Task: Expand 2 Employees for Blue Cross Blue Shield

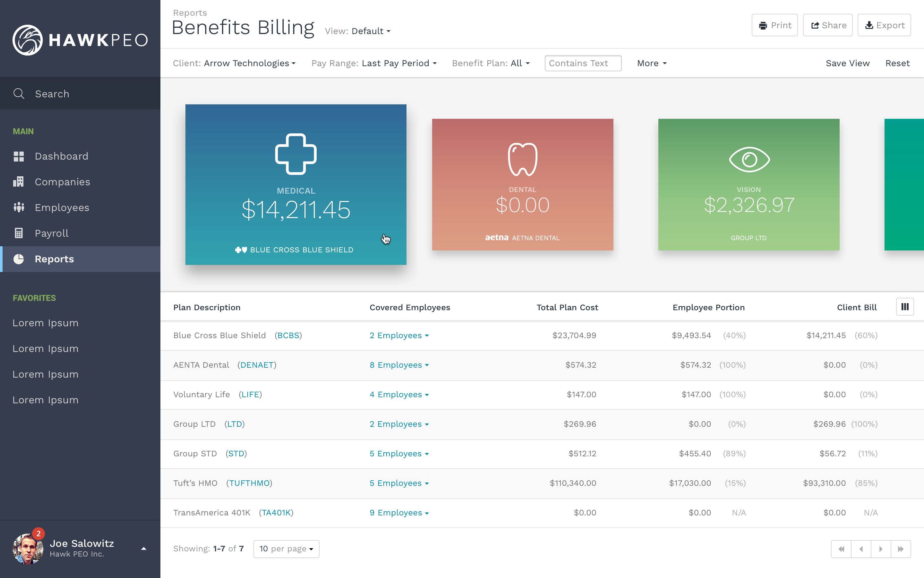Action: 399,335
